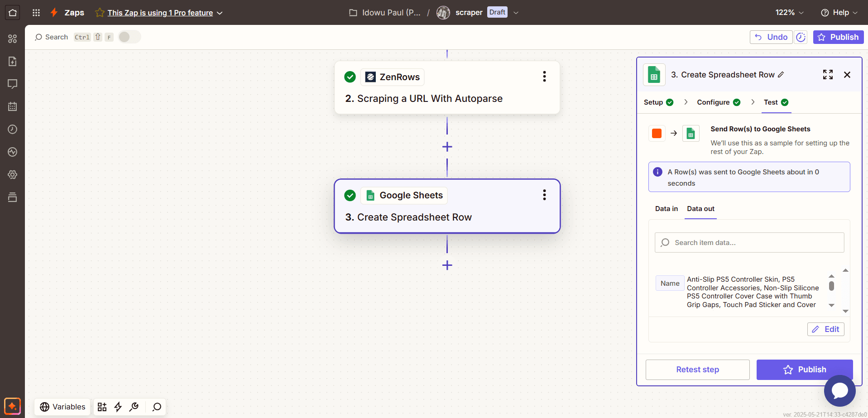This screenshot has width=868, height=418.
Task: Open the chat support bubble
Action: pos(839,391)
